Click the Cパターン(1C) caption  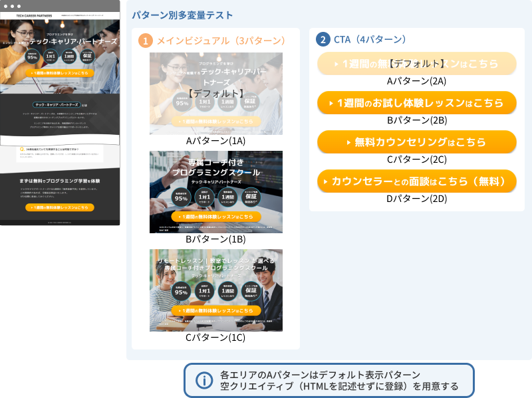click(x=215, y=338)
